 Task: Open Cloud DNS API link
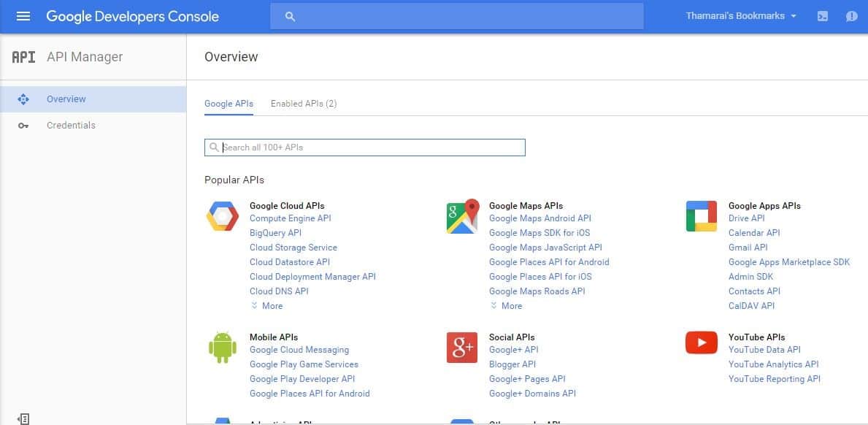tap(279, 291)
